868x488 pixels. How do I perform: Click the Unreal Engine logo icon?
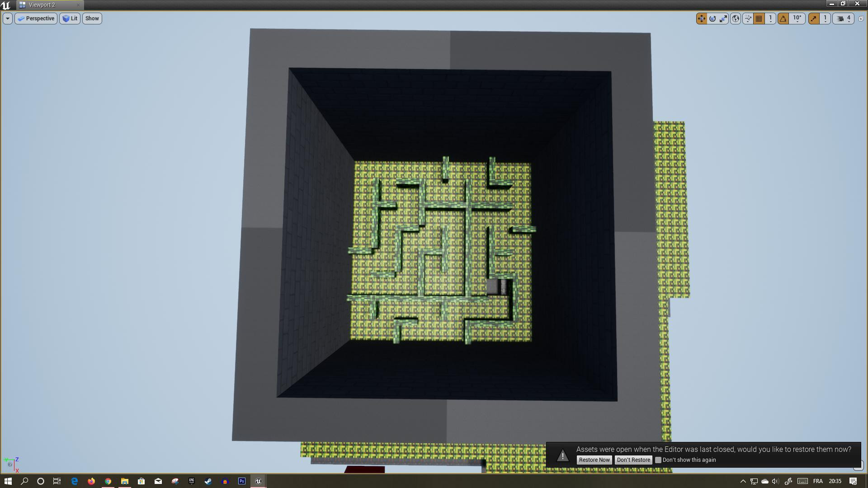[6, 5]
